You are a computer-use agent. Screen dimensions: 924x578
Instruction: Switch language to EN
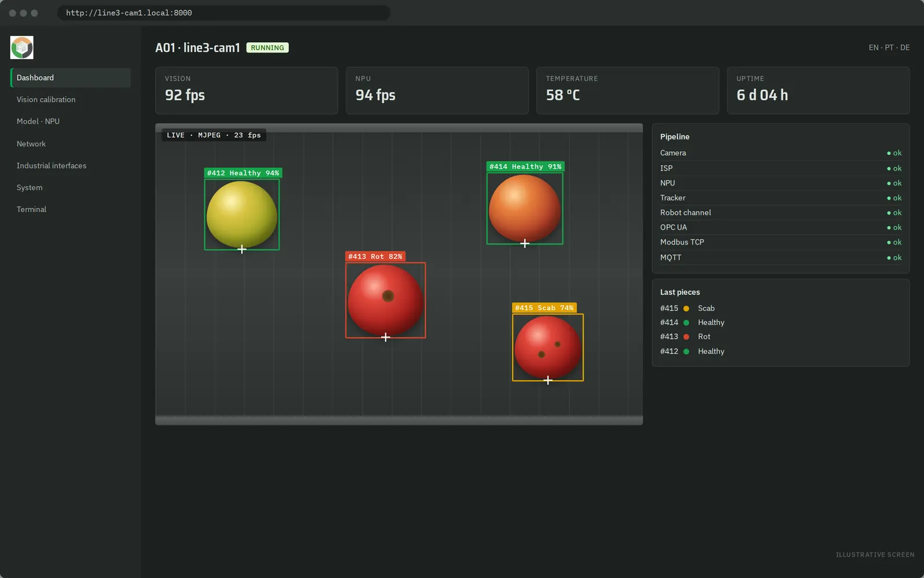pyautogui.click(x=873, y=47)
